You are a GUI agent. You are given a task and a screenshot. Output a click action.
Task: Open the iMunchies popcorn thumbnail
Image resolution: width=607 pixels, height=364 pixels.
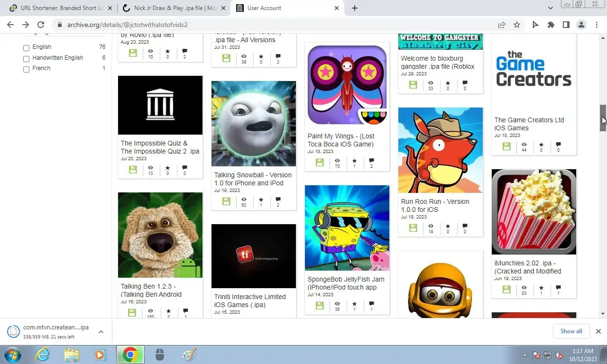[534, 212]
